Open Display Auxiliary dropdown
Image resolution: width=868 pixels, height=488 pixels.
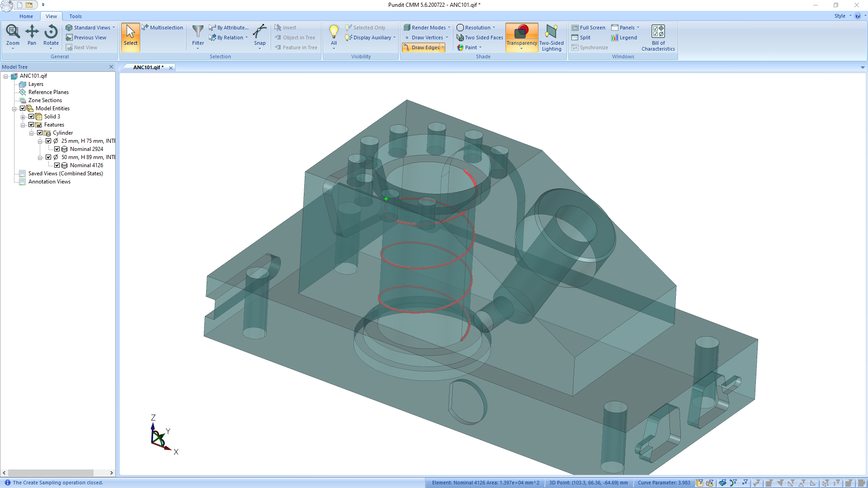[x=370, y=38]
